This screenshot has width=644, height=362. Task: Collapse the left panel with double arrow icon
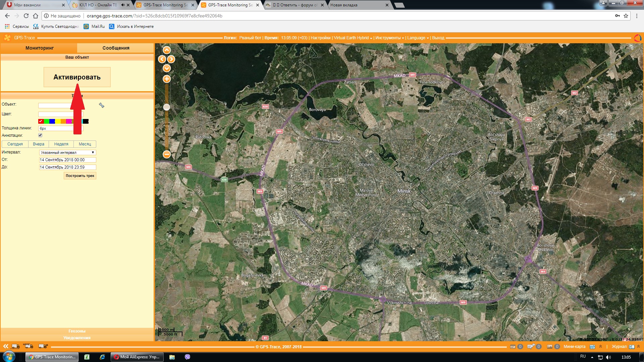[x=6, y=346]
